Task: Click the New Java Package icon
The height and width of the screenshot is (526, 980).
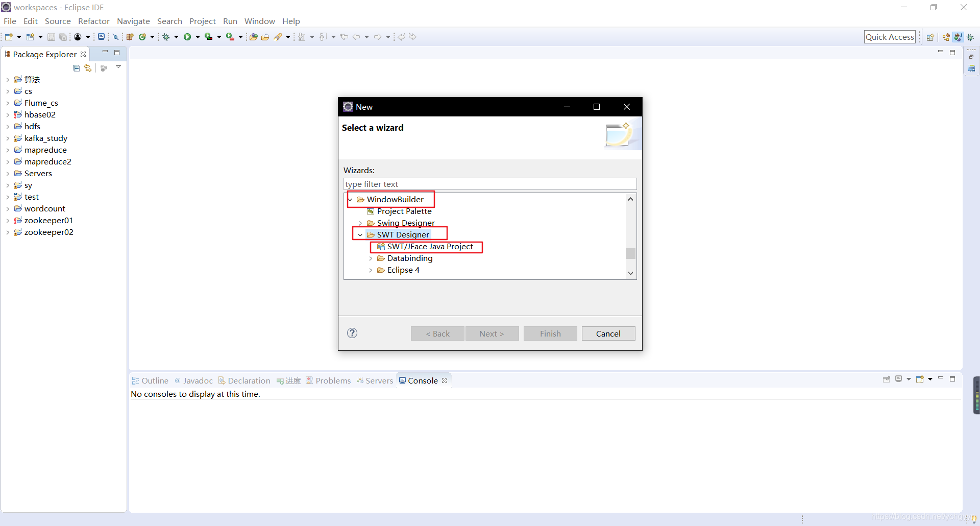Action: [x=130, y=37]
